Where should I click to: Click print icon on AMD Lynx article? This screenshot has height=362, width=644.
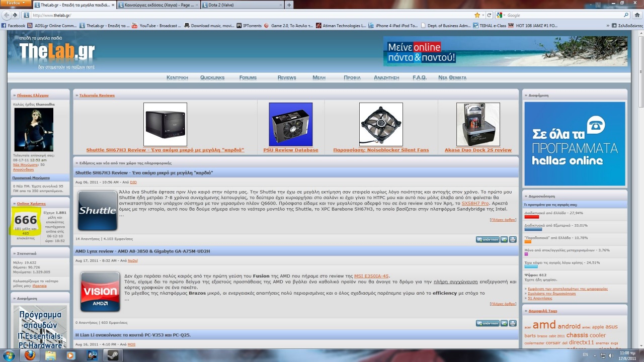(513, 323)
